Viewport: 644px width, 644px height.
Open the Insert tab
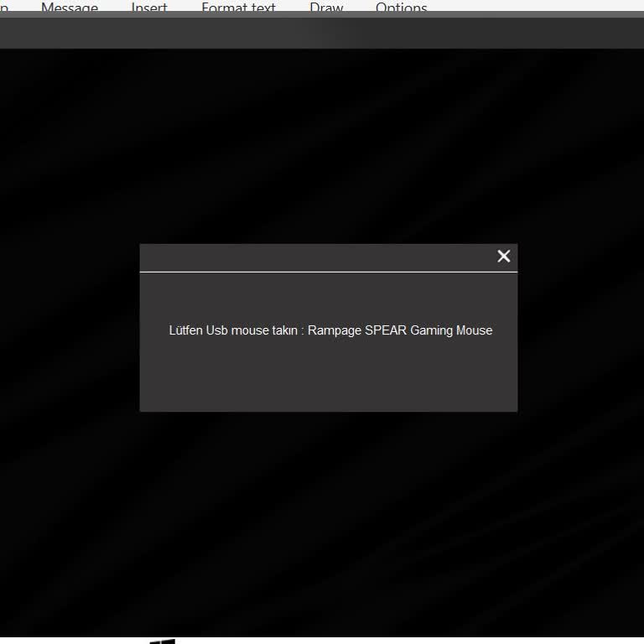click(x=149, y=7)
